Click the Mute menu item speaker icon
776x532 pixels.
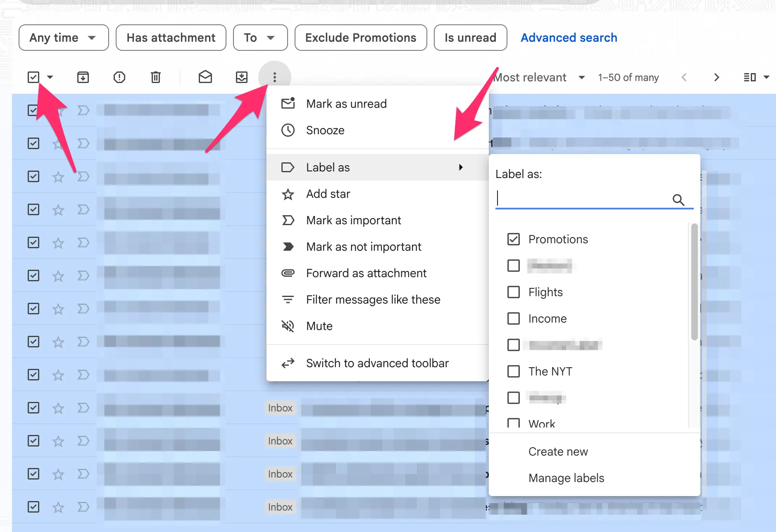288,326
